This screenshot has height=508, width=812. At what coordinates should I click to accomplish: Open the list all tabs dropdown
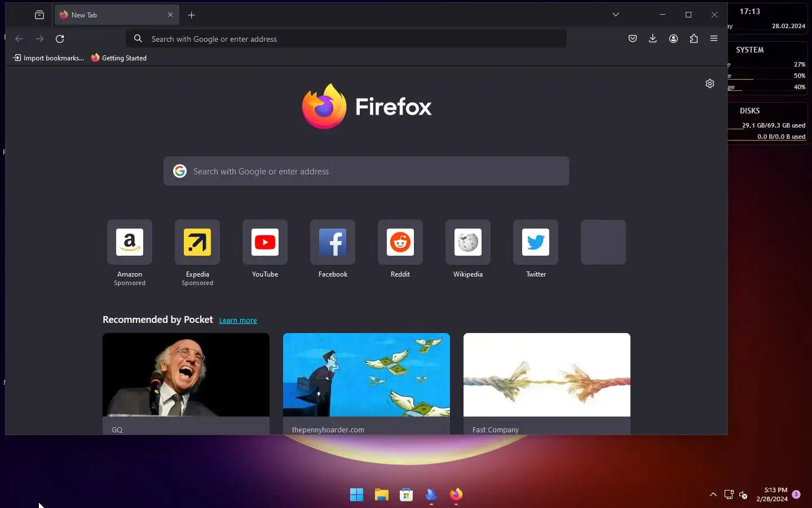616,15
